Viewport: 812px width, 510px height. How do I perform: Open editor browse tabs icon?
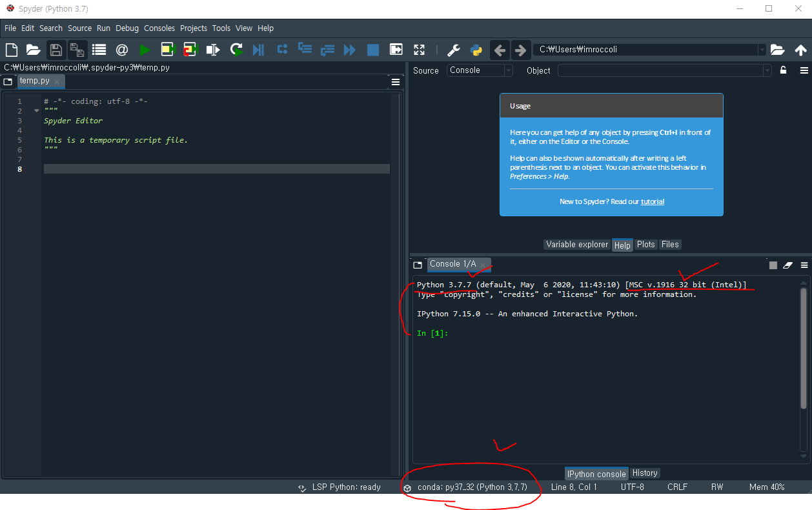click(8, 81)
